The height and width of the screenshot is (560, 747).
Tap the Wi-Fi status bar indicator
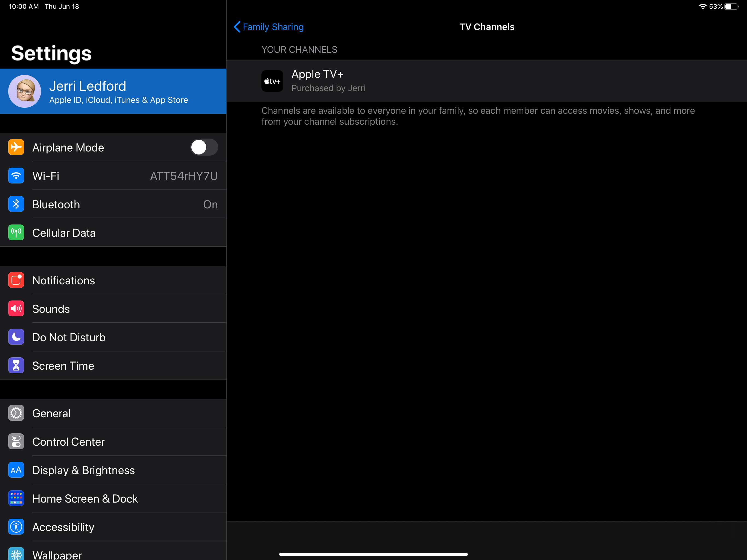tap(703, 6)
